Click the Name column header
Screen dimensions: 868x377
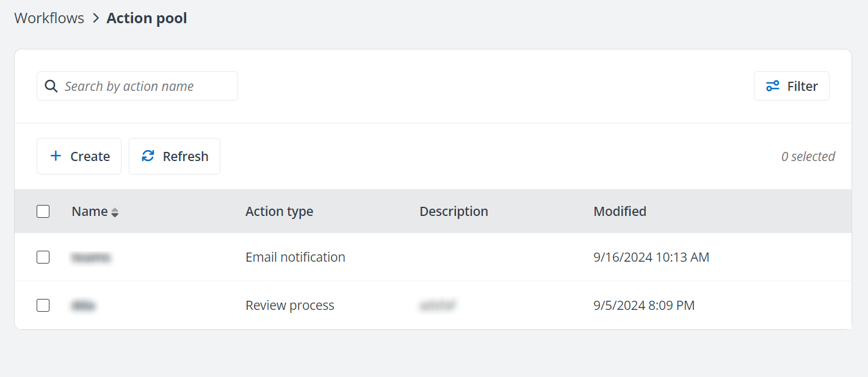point(89,212)
